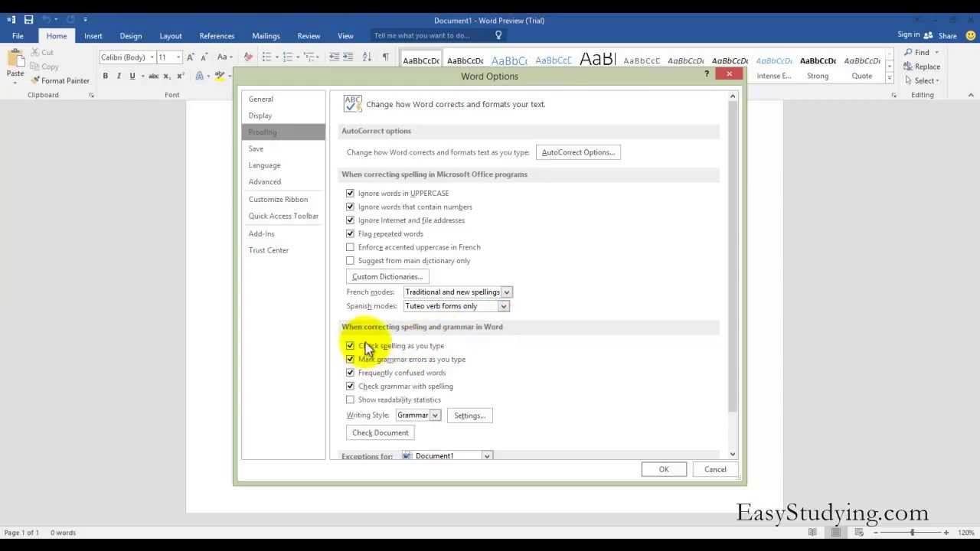The image size is (980, 551).
Task: Click the AutoCorrect Options button
Action: click(578, 152)
